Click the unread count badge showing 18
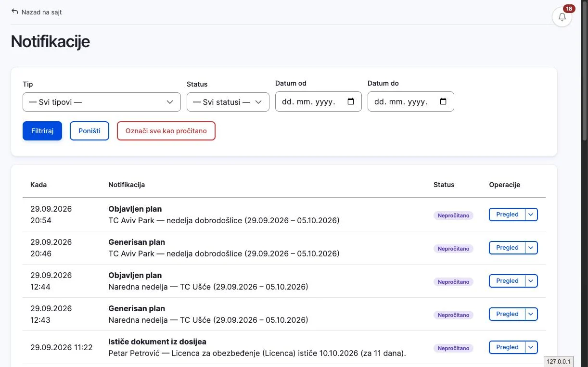Screen dimensions: 588x367 point(569,9)
